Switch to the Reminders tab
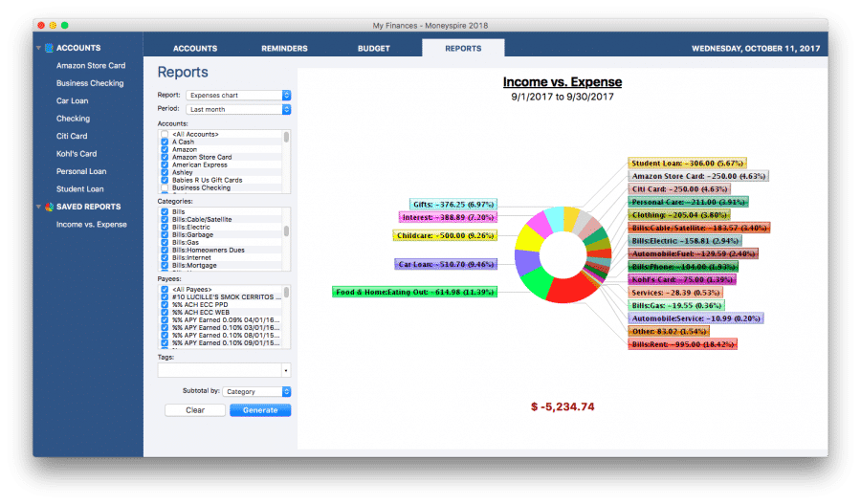 284,48
